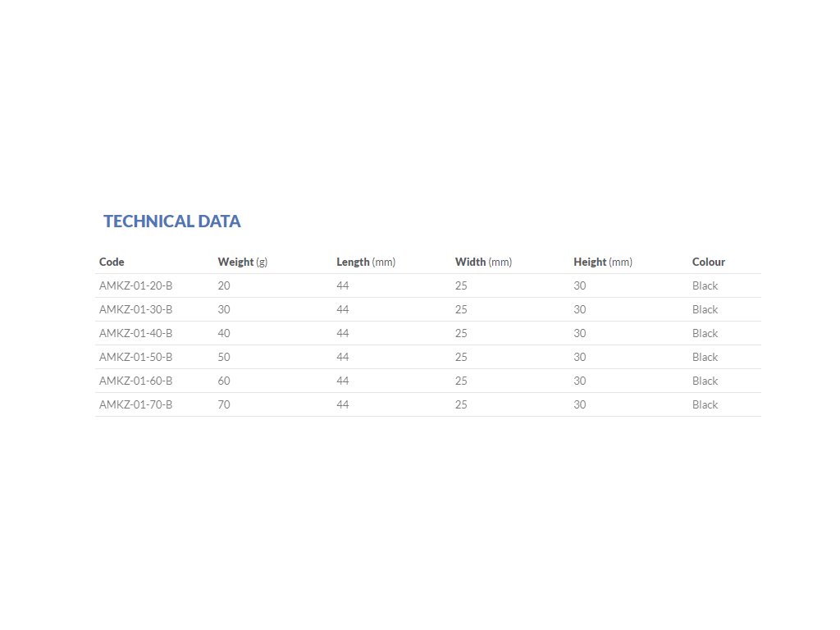
Task: Select the weight value 50
Action: [x=224, y=357]
